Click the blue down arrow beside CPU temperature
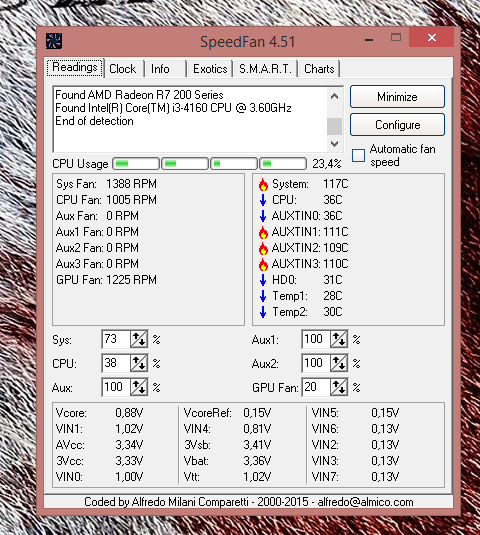This screenshot has width=480, height=535. pyautogui.click(x=263, y=200)
